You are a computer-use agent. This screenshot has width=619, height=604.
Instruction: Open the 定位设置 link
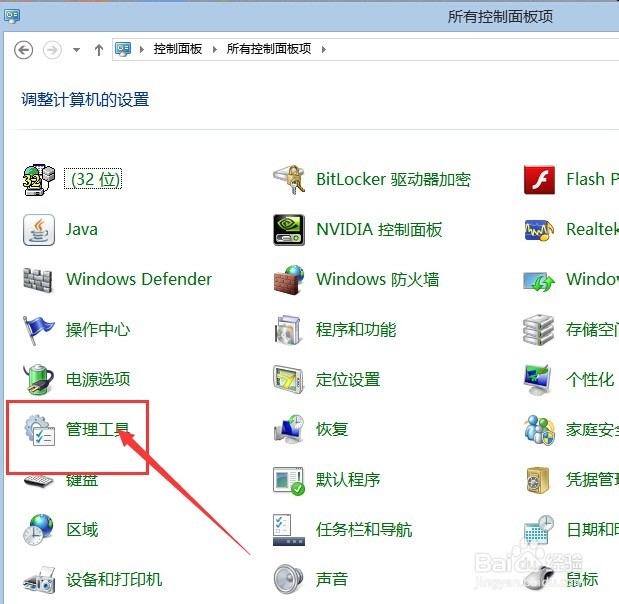pyautogui.click(x=348, y=379)
